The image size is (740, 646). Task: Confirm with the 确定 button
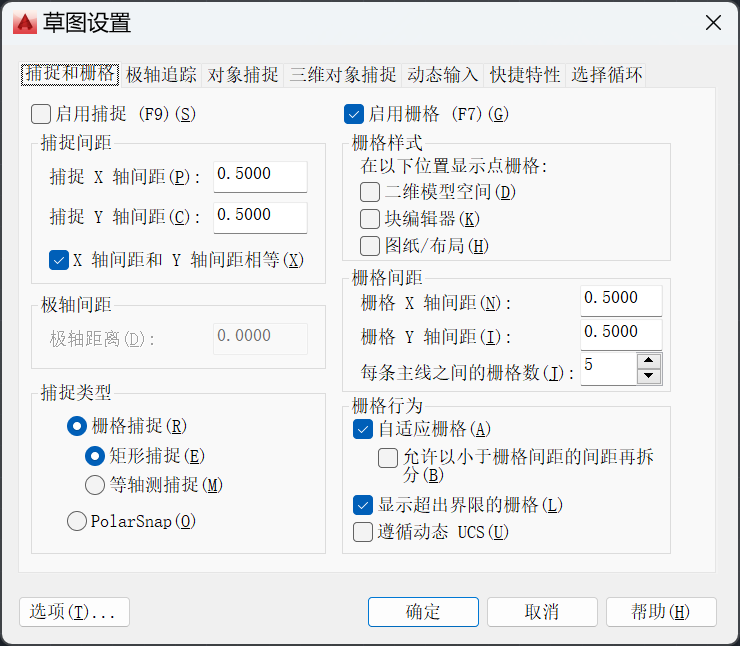pyautogui.click(x=423, y=612)
